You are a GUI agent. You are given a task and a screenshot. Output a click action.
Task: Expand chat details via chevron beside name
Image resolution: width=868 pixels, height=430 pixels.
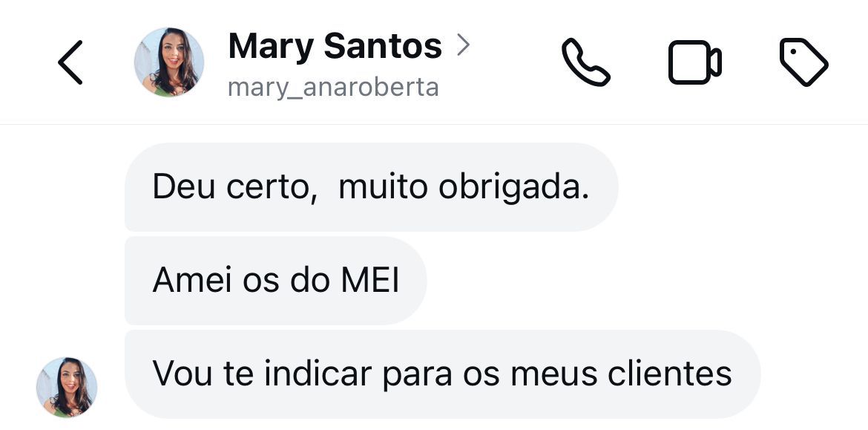[464, 45]
